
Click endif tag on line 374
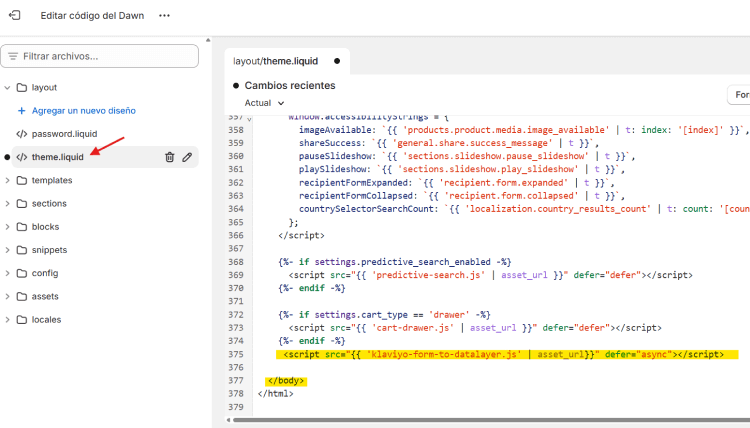point(312,341)
